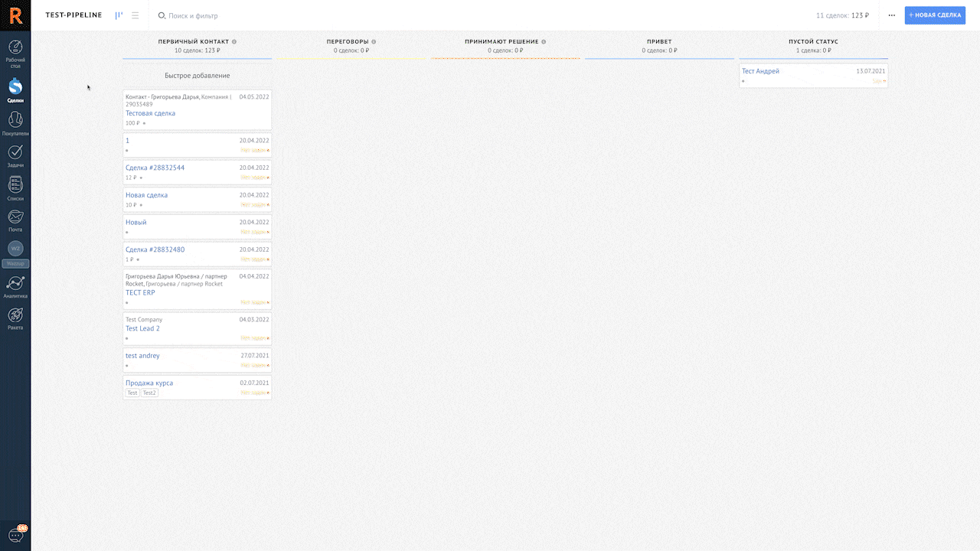Screen dimensions: 980x551
Task: Click date 04.05.2022 on Тестовая сделка card
Action: pyautogui.click(x=253, y=97)
